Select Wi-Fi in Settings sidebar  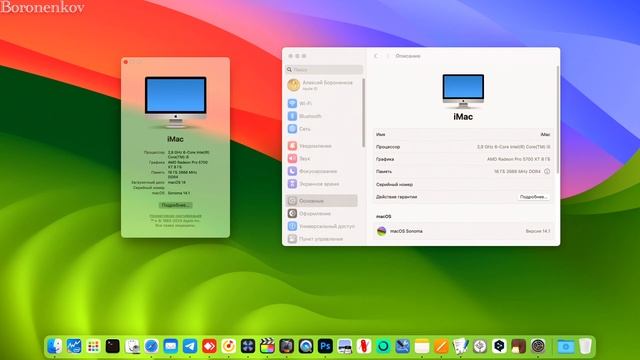pos(322,103)
